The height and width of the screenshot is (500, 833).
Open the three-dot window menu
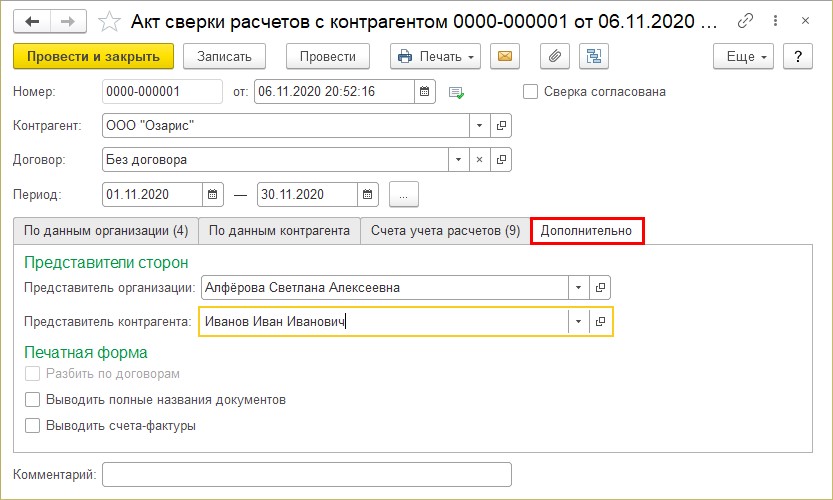tap(776, 21)
